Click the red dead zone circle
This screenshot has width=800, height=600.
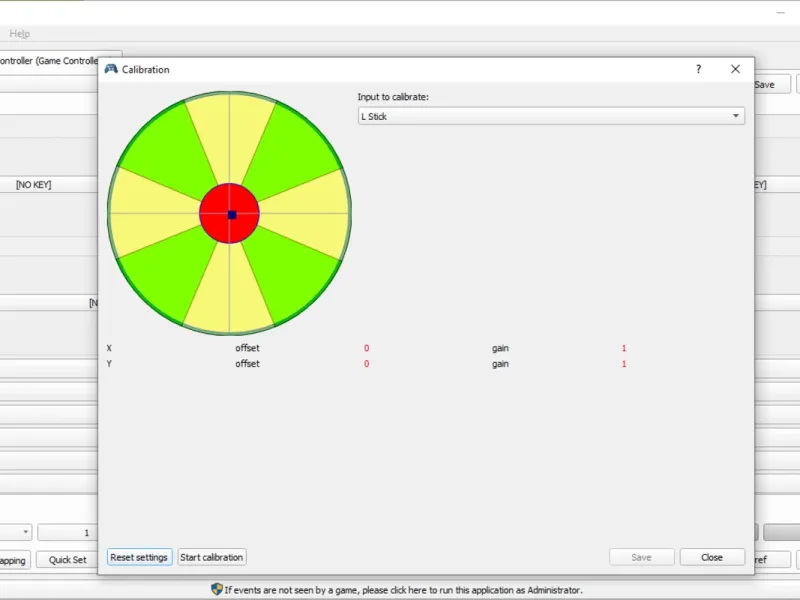[x=229, y=213]
